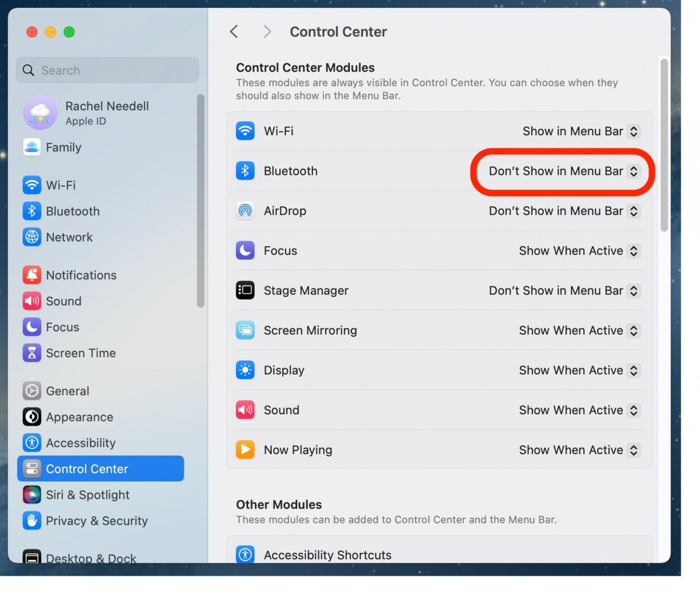Image resolution: width=700 pixels, height=595 pixels.
Task: Open the Wi-Fi menu bar visibility dropdown
Action: pos(581,131)
